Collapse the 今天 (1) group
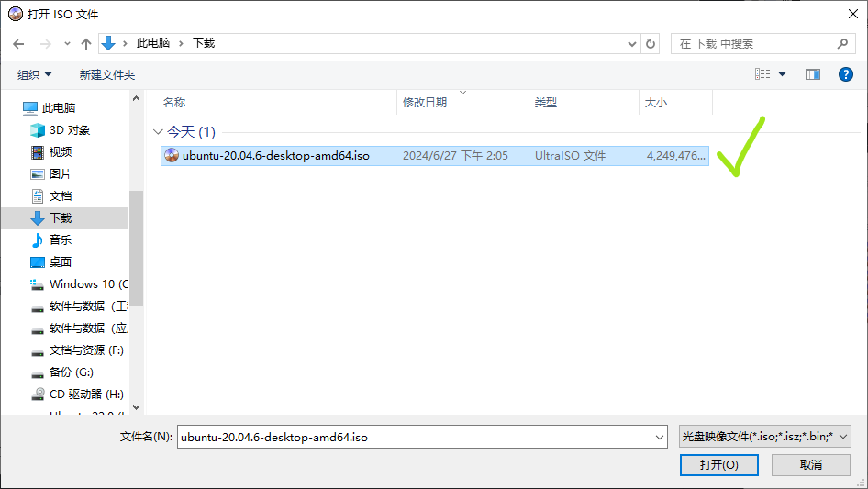This screenshot has width=868, height=489. [x=158, y=132]
